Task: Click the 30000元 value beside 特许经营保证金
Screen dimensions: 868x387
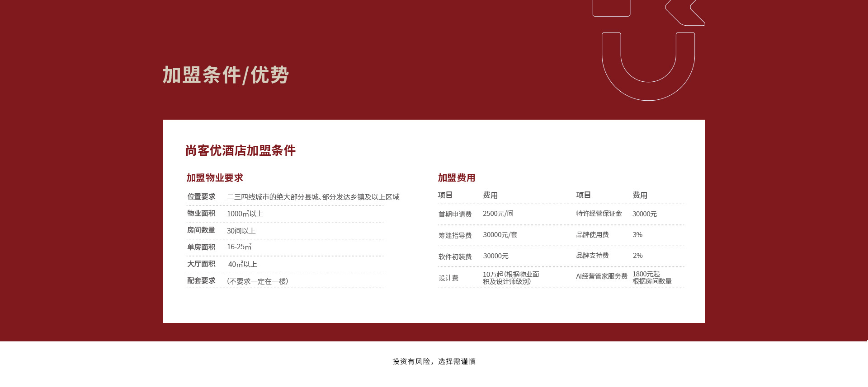Action: 645,214
